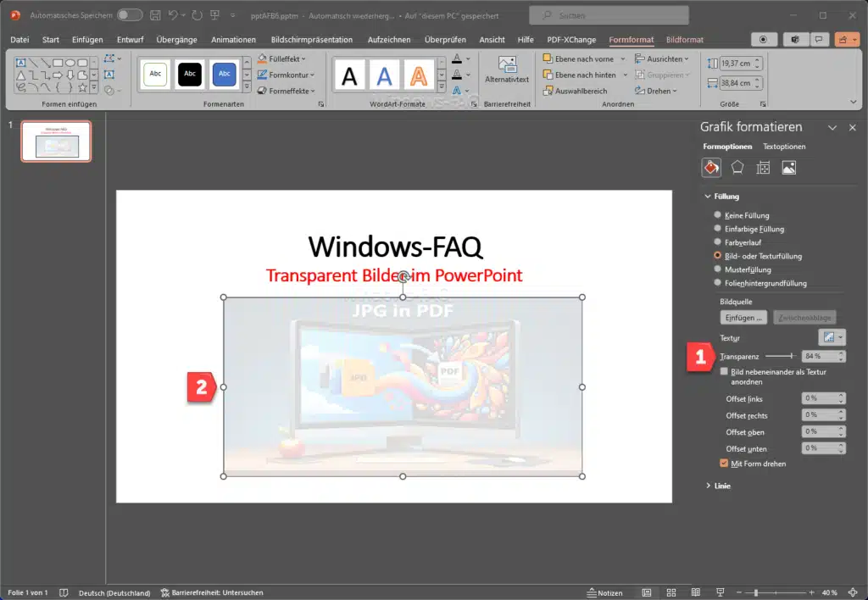Pick the black WordArt A style

pos(349,75)
